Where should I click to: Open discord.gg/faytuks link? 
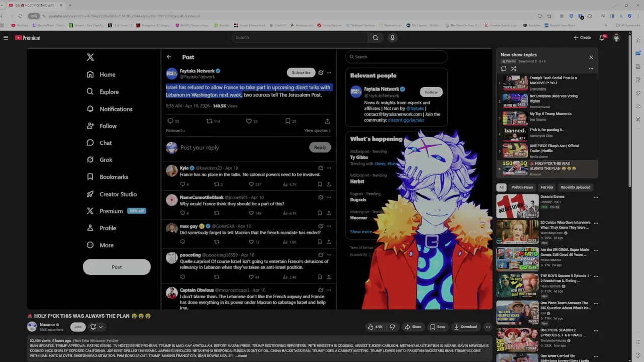(x=406, y=120)
